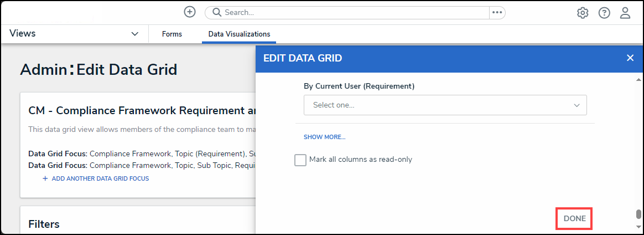Expand the Views dropdown
This screenshot has height=235, width=644.
point(134,34)
